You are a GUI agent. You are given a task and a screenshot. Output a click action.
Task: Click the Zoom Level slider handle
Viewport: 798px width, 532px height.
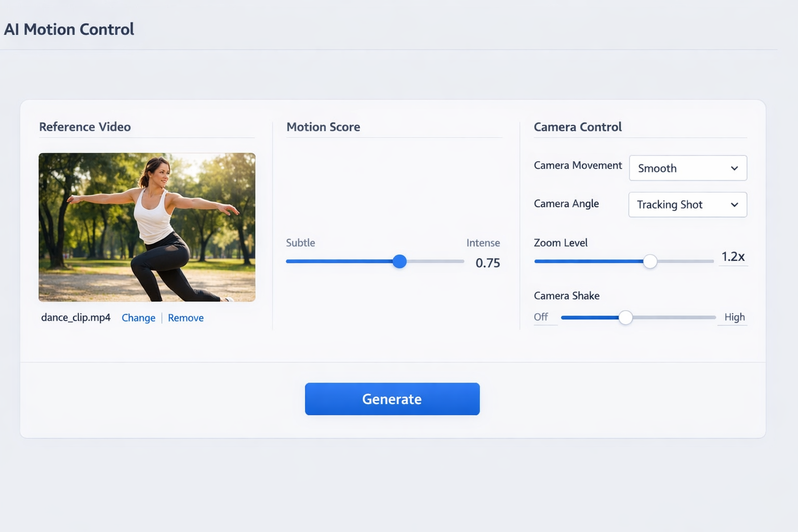coord(650,261)
